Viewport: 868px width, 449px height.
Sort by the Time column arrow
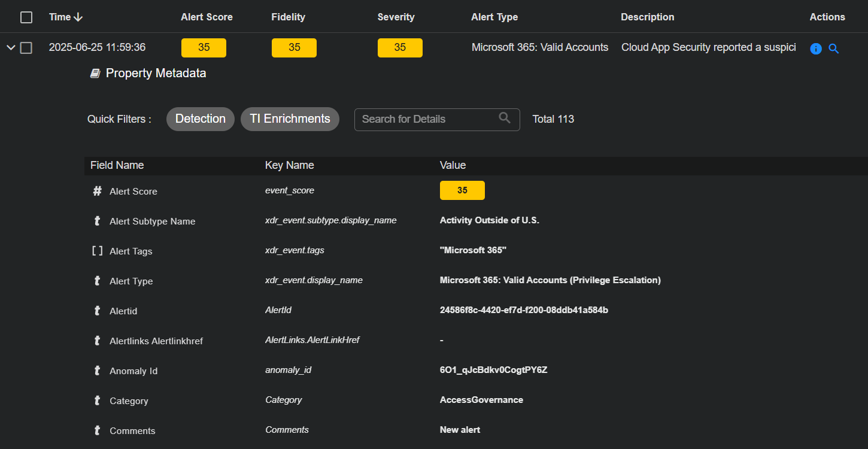[78, 17]
